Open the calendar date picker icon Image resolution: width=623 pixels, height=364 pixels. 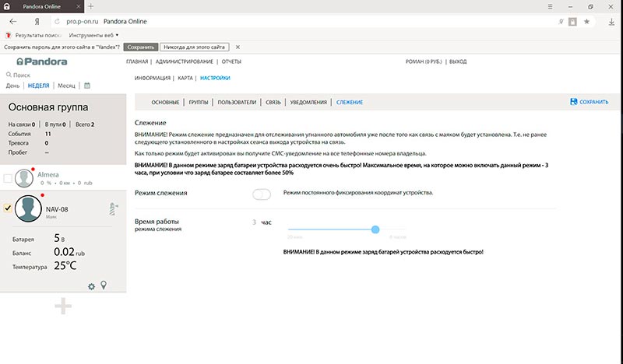87,86
